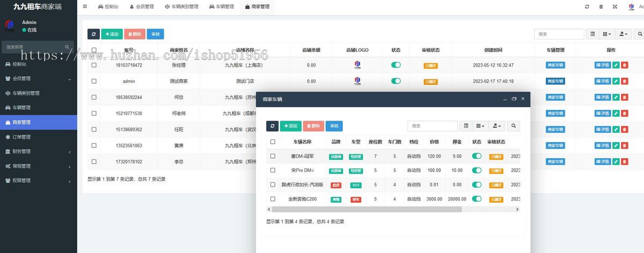Delete the 何总 row via trash icon
The height and width of the screenshot is (253, 644).
[x=625, y=98]
